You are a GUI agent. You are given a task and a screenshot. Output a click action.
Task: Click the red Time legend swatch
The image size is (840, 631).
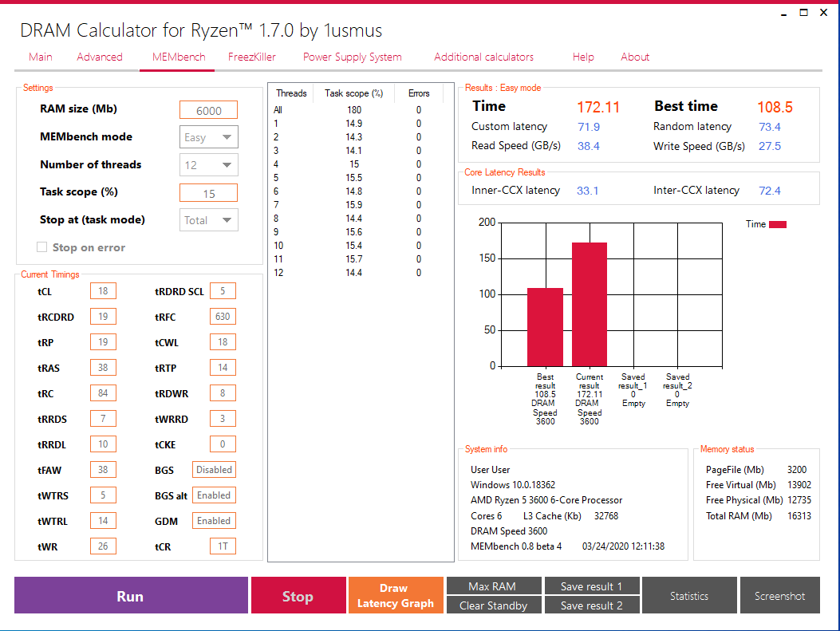(778, 224)
